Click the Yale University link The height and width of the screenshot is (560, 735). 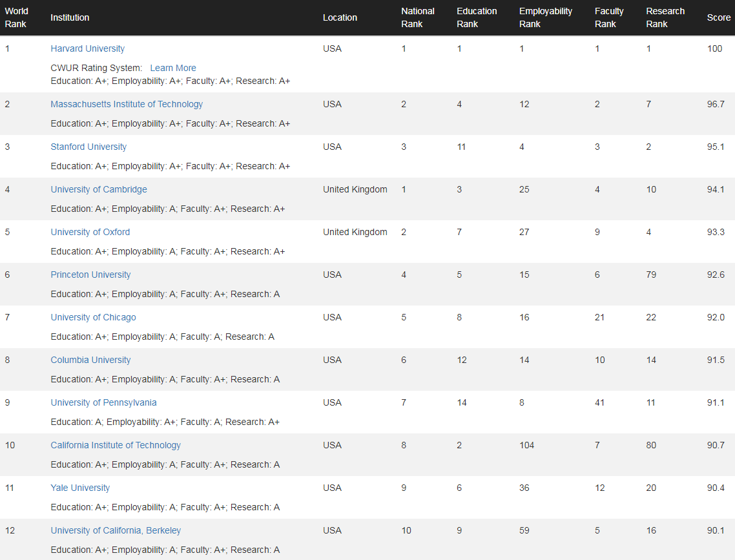(x=80, y=488)
